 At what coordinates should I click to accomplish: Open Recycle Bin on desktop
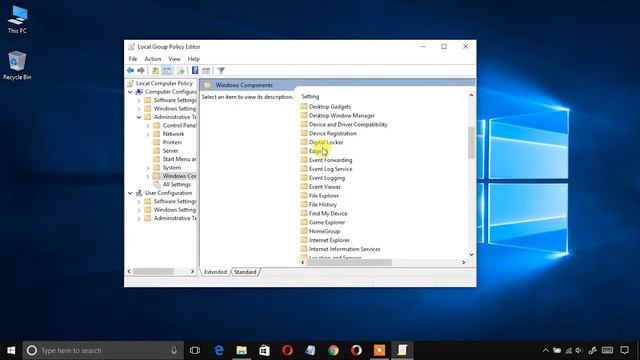(x=17, y=65)
